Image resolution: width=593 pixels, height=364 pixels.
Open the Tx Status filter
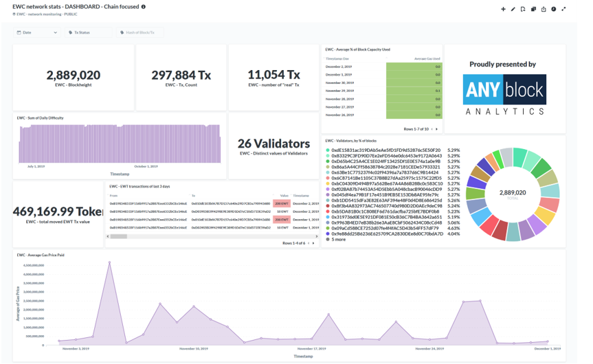(x=88, y=32)
